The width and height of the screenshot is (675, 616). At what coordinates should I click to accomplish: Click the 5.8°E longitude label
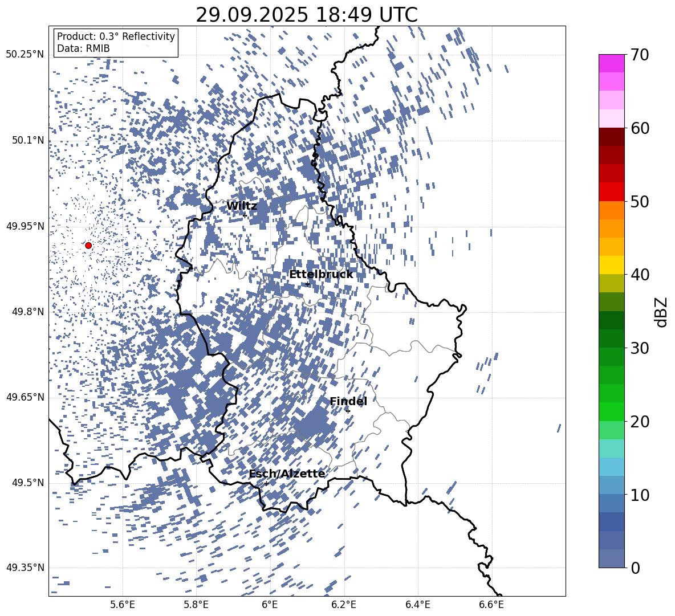pyautogui.click(x=196, y=605)
